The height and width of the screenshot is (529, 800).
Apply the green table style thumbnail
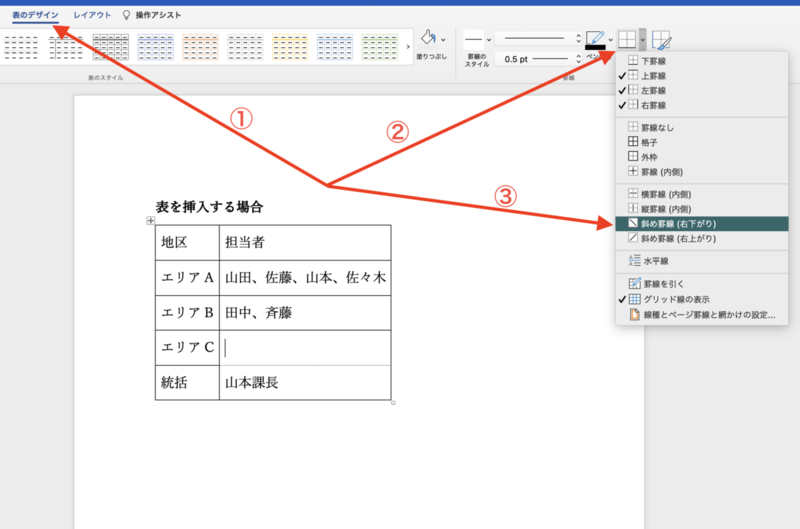[x=380, y=47]
